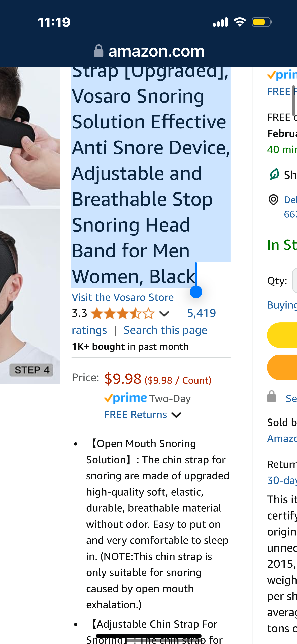
Task: Tap the Search this page link
Action: coord(165,330)
